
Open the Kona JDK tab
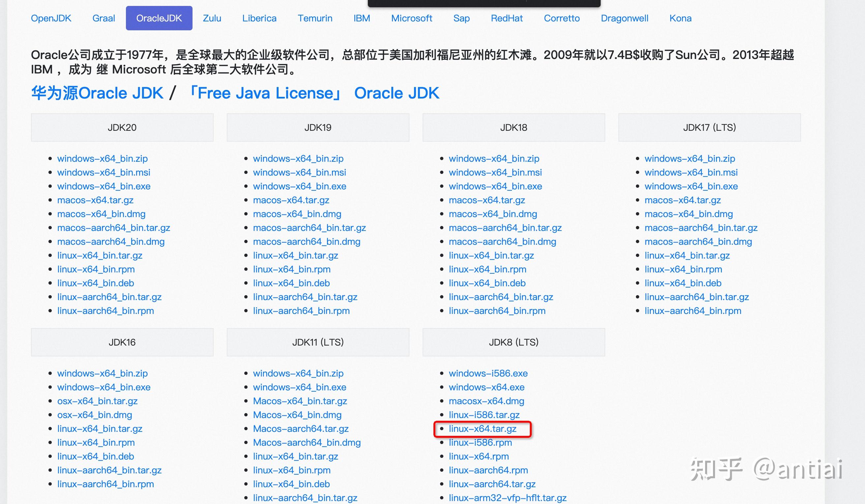(680, 18)
